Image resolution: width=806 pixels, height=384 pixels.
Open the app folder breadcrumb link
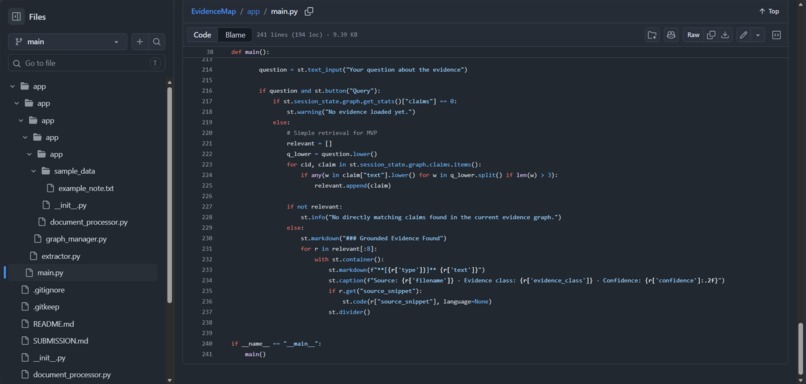[253, 11]
